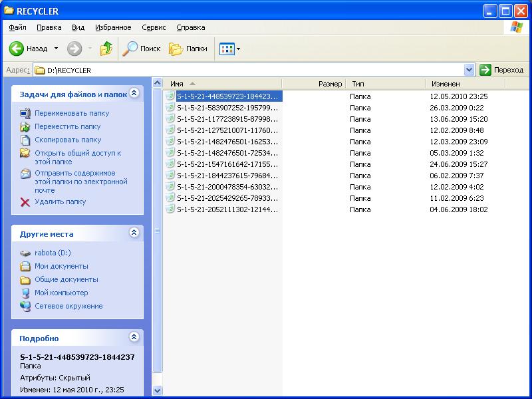Click the Delete folder red X icon
532x399 pixels.
coord(25,202)
